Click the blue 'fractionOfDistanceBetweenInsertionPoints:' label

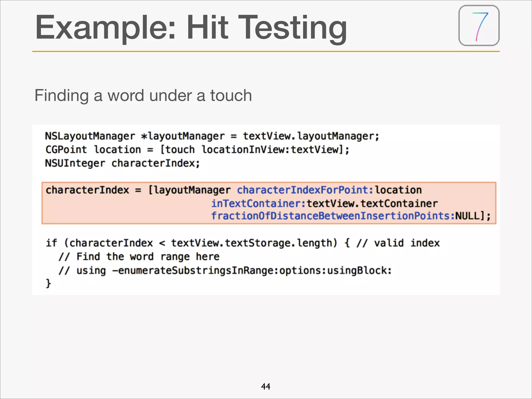click(x=333, y=216)
